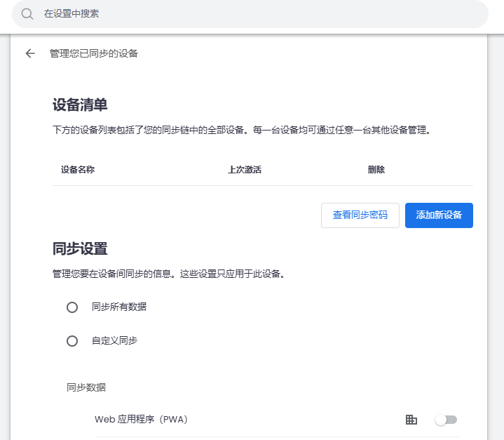Click the 设备名称 column header
Viewport: 504px width, 440px height.
click(78, 170)
